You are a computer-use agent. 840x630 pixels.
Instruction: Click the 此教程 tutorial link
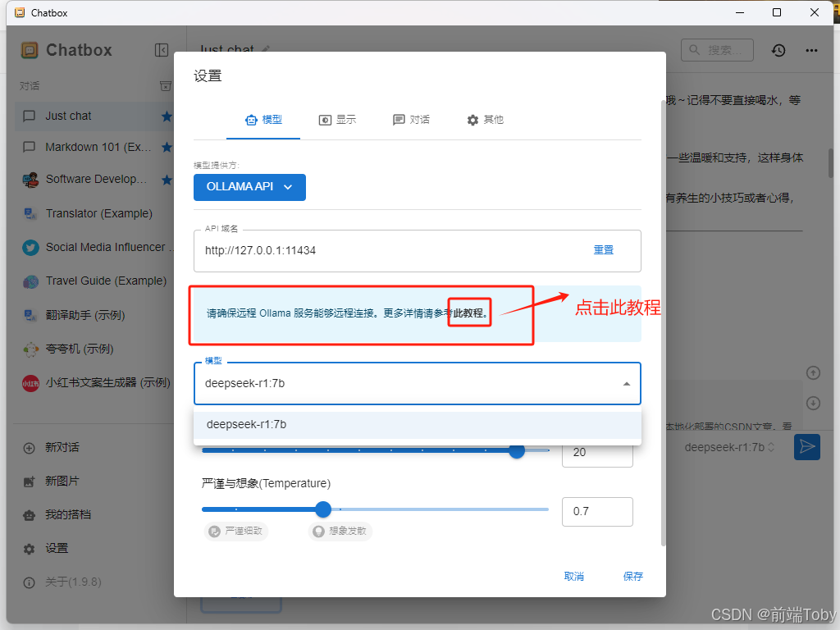(x=470, y=313)
